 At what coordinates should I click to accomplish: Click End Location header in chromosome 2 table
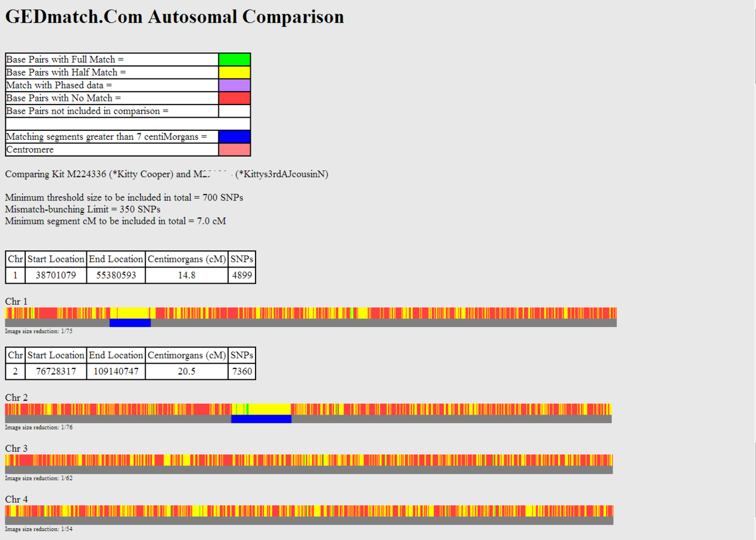[x=116, y=355]
